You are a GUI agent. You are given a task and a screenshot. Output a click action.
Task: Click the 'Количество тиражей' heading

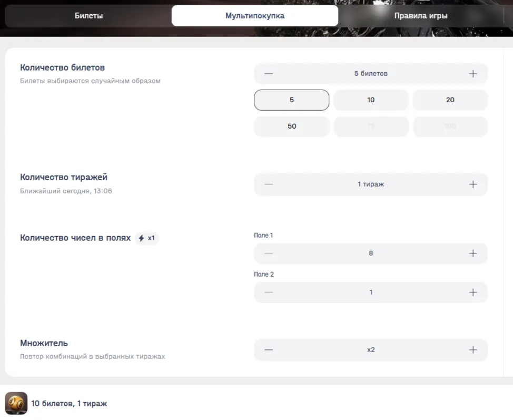click(64, 177)
